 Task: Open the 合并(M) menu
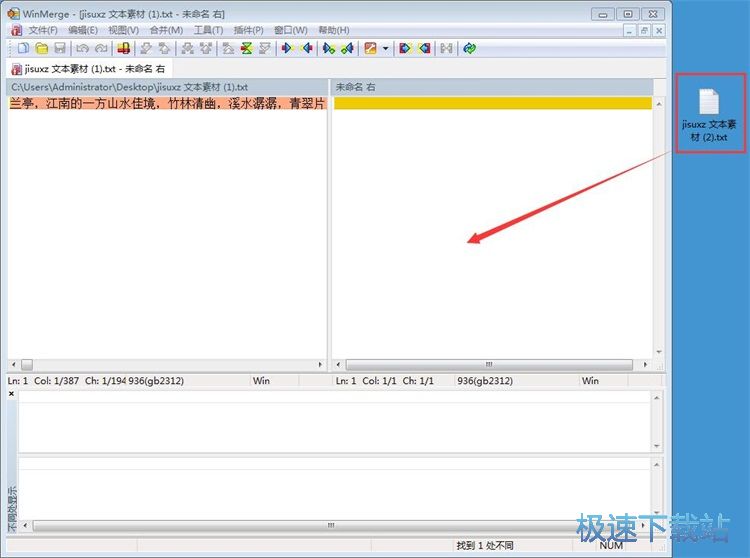coord(166,30)
